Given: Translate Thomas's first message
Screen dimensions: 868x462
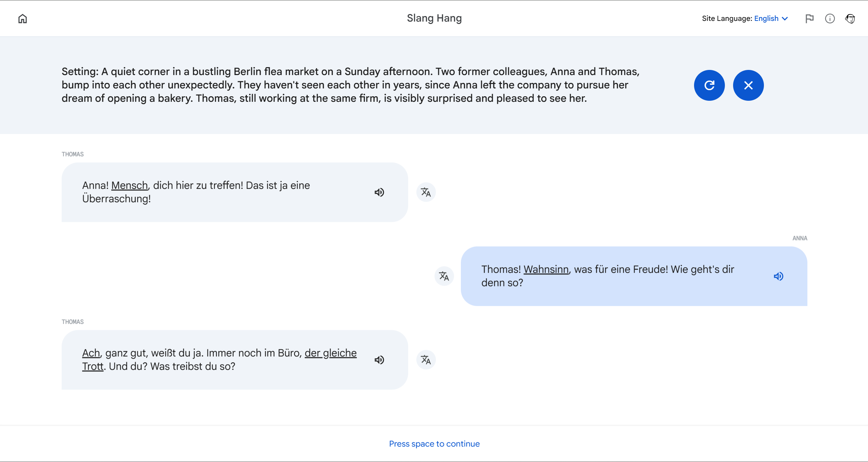Looking at the screenshot, I should point(426,192).
